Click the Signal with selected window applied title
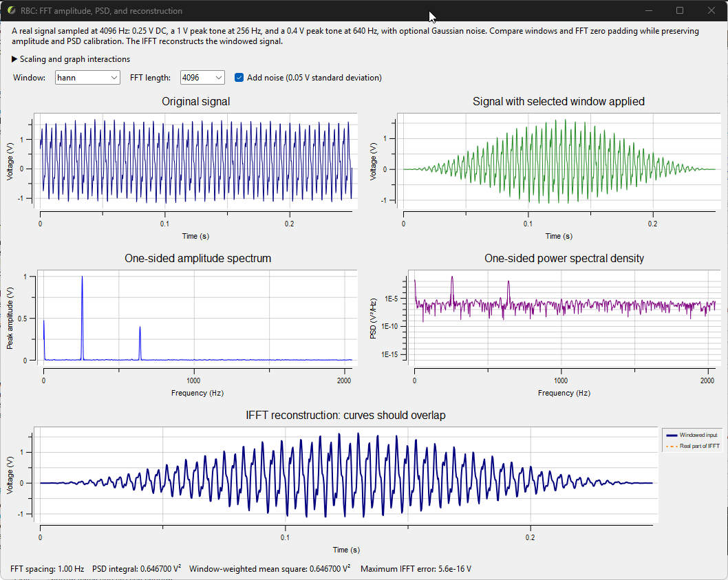Image resolution: width=728 pixels, height=580 pixels. point(559,101)
